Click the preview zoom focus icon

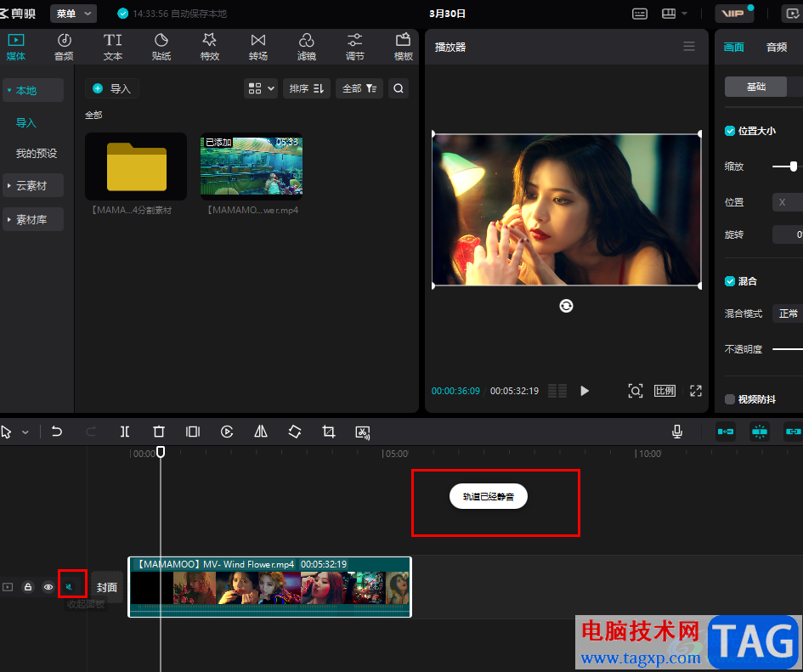tap(635, 391)
